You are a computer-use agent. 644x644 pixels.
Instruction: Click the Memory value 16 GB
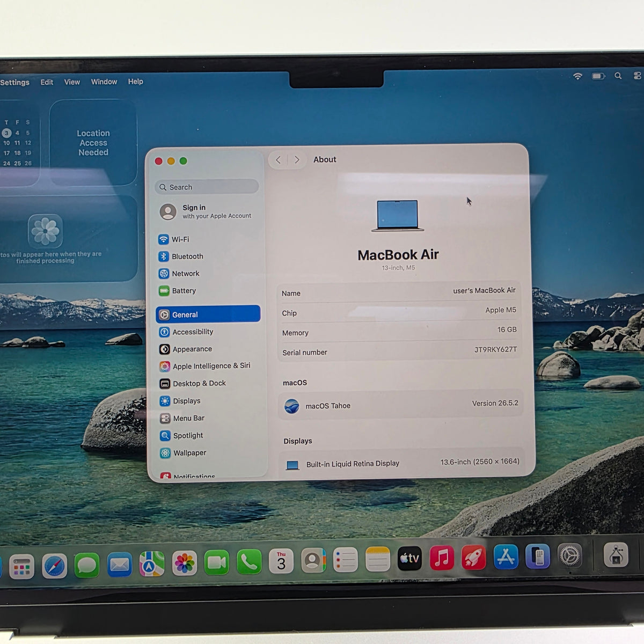507,330
